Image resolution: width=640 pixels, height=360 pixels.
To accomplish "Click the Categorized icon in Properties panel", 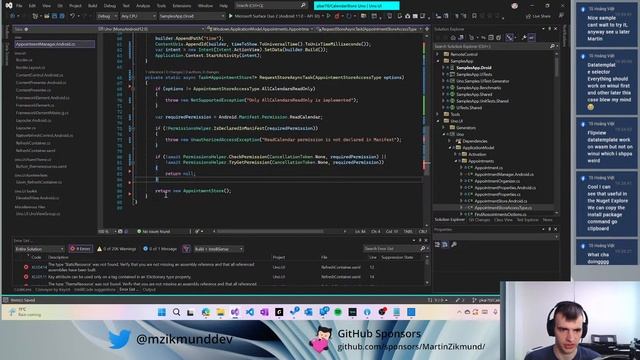I will (x=438, y=244).
